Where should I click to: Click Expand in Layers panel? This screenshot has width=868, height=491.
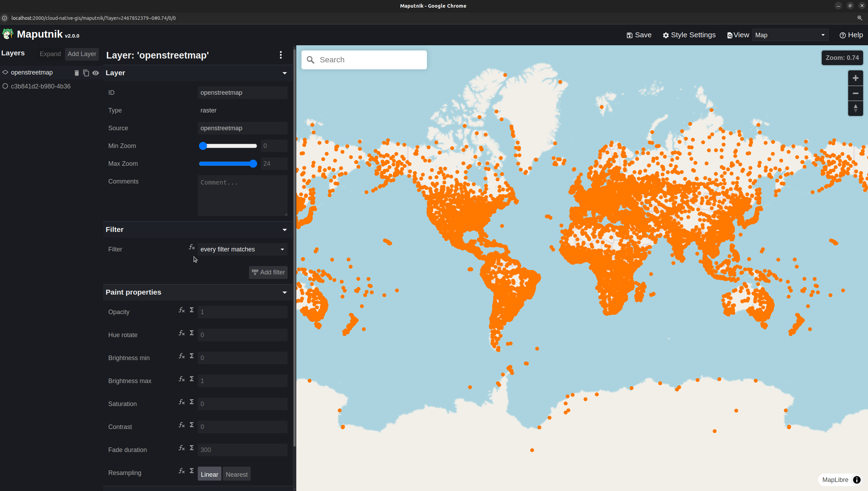[50, 54]
